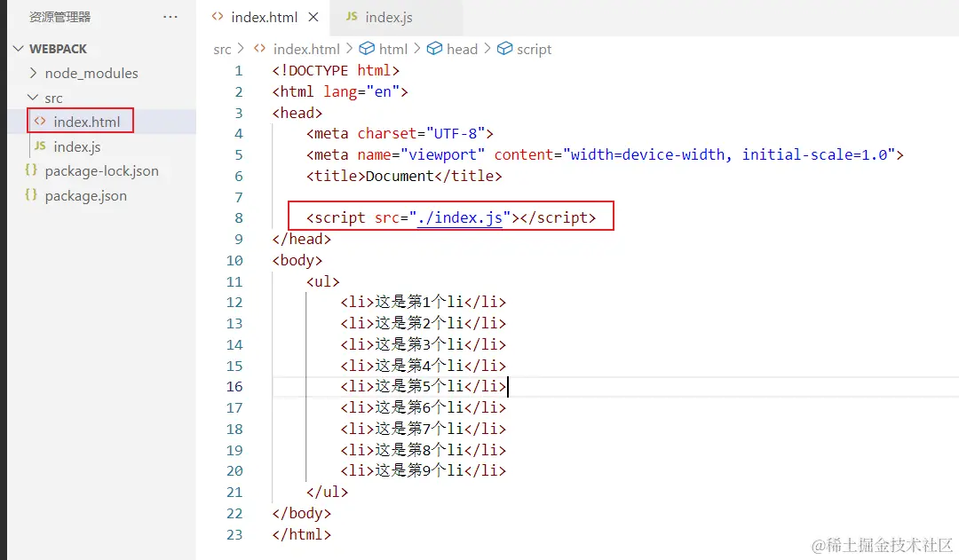Click line number 1 in the gutter
959x560 pixels.
[x=239, y=71]
